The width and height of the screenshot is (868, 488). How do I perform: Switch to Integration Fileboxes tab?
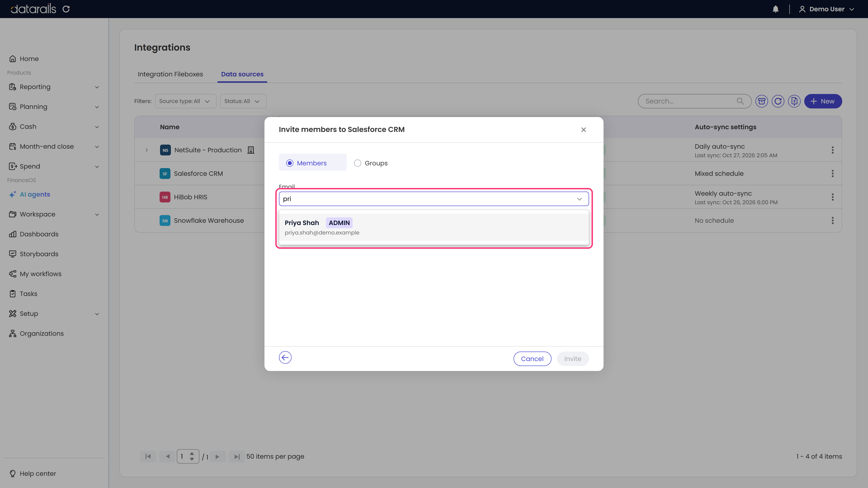click(170, 74)
